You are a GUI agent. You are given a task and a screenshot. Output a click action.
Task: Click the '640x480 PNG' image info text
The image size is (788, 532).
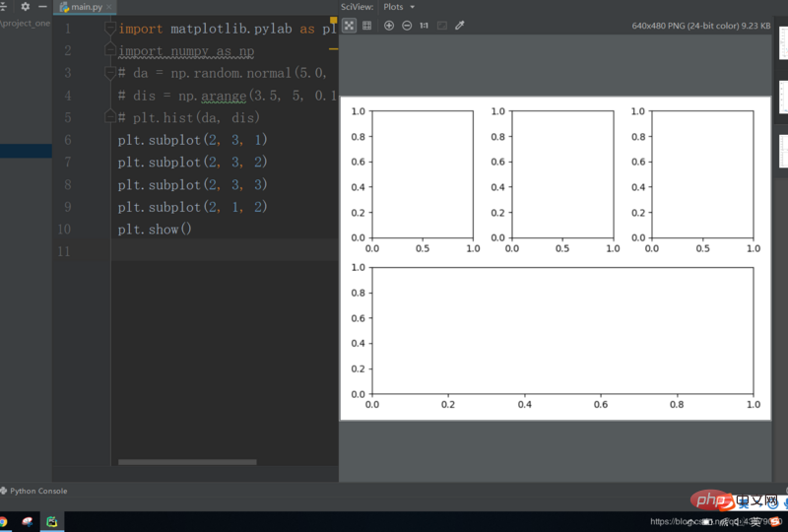pyautogui.click(x=701, y=26)
